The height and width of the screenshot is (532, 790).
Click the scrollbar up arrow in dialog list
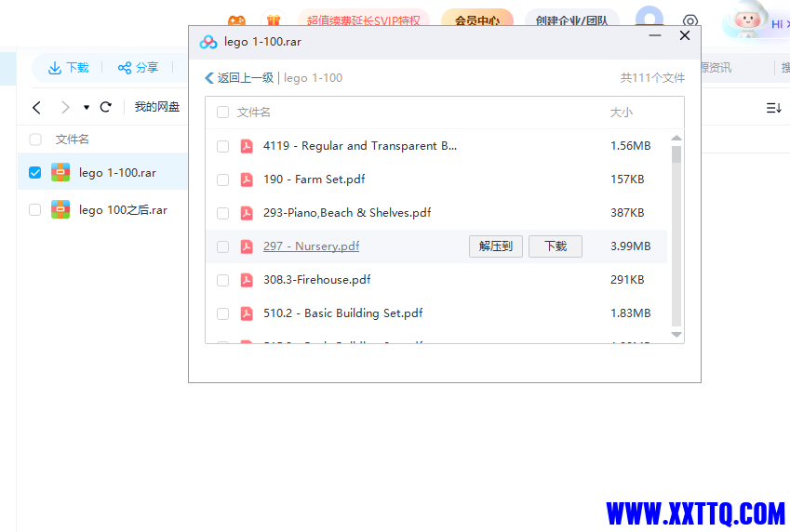click(x=676, y=138)
